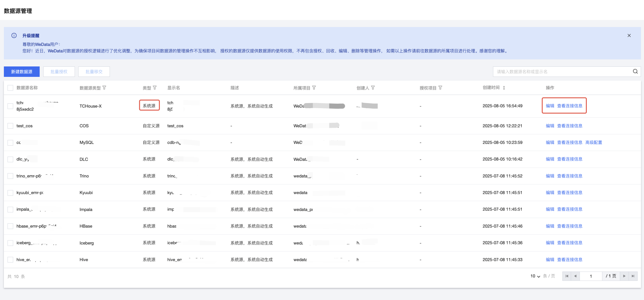Sort by 创建时间 column
This screenshot has width=644, height=300.
tap(504, 88)
